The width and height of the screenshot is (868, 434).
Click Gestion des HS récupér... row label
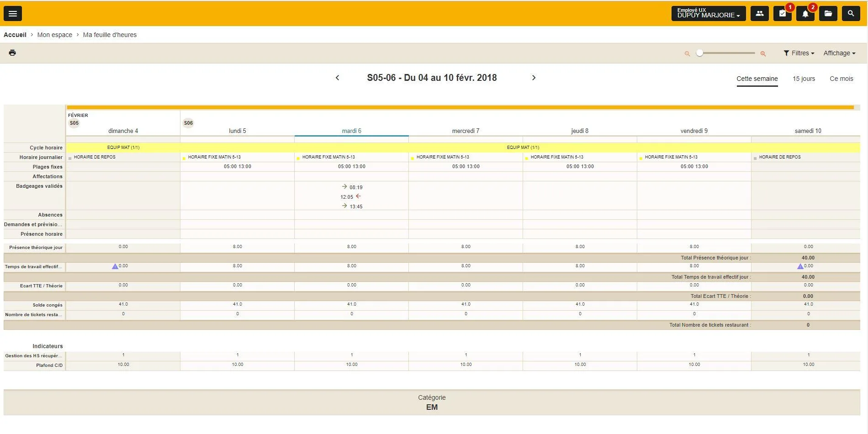point(33,356)
